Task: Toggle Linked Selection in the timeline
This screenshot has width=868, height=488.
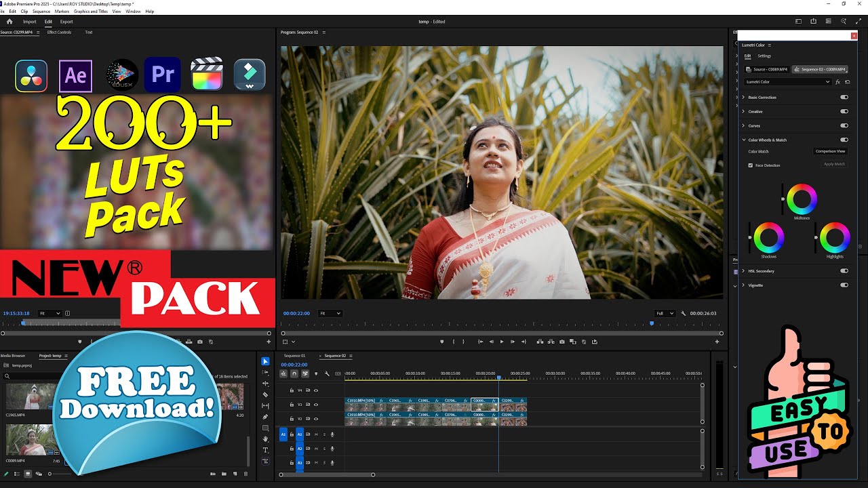Action: 304,373
